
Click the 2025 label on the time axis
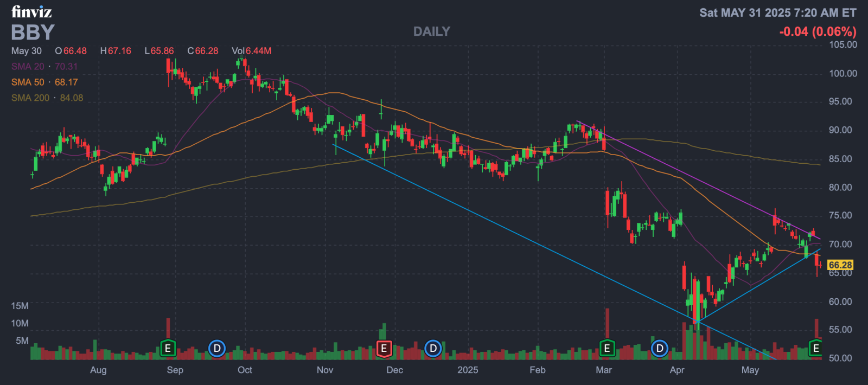pyautogui.click(x=468, y=370)
